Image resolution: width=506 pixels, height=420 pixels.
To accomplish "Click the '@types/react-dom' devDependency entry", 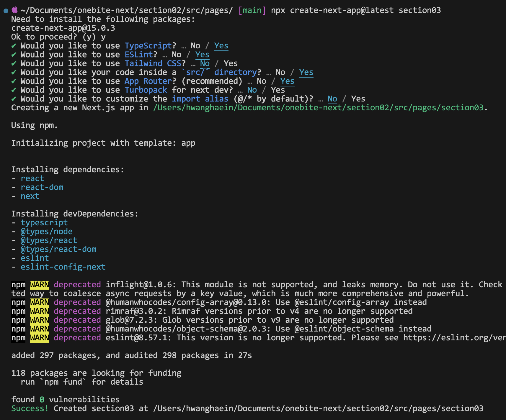I will (x=58, y=250).
